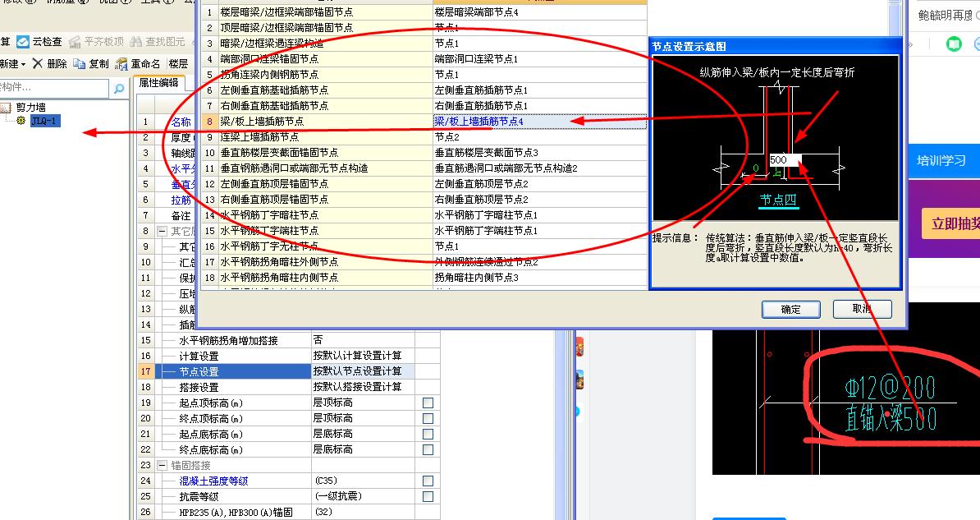Viewport: 980px width, 520px height.
Task: Select row 连梁上墙插筋节点
Action: 325,137
